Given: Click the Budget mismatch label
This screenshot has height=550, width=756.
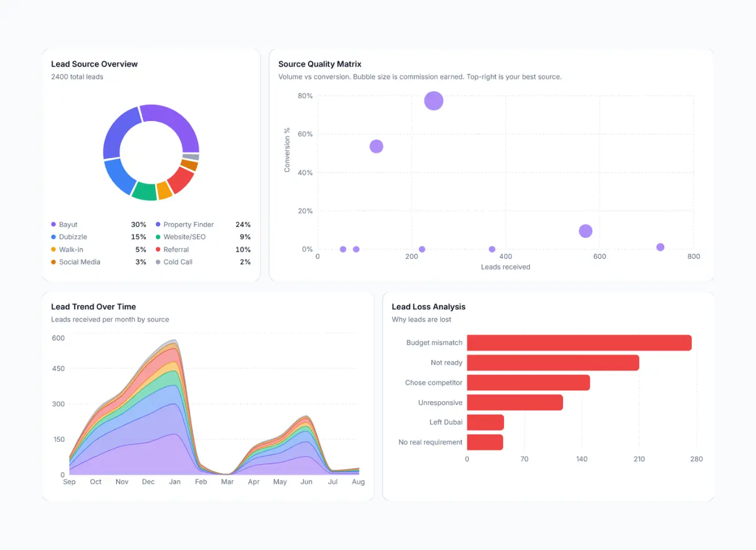Looking at the screenshot, I should click(434, 343).
